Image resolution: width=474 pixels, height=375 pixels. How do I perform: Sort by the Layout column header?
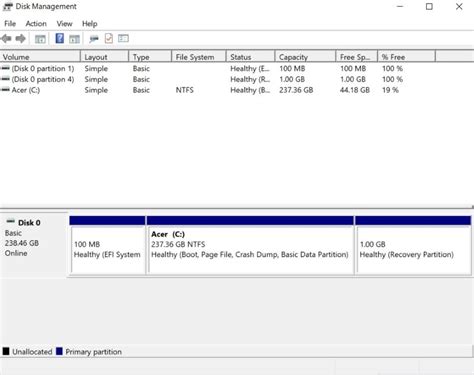pyautogui.click(x=105, y=57)
